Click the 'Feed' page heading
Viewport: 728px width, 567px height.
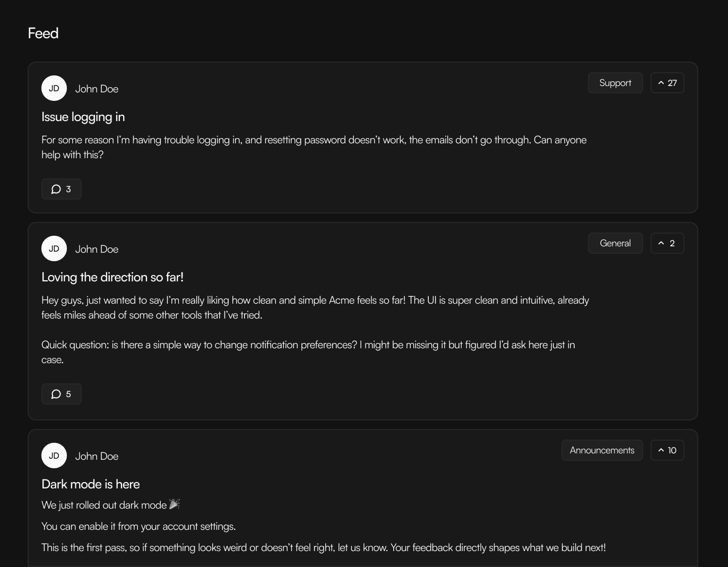(x=43, y=33)
